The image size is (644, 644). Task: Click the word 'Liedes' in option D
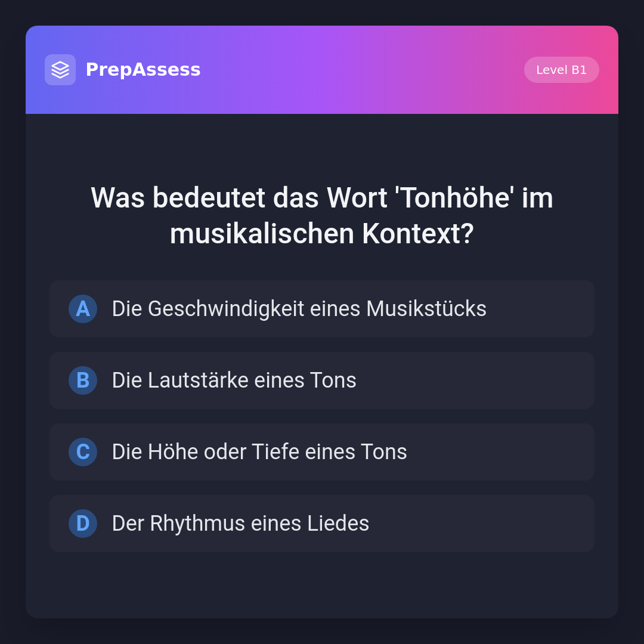pyautogui.click(x=338, y=524)
